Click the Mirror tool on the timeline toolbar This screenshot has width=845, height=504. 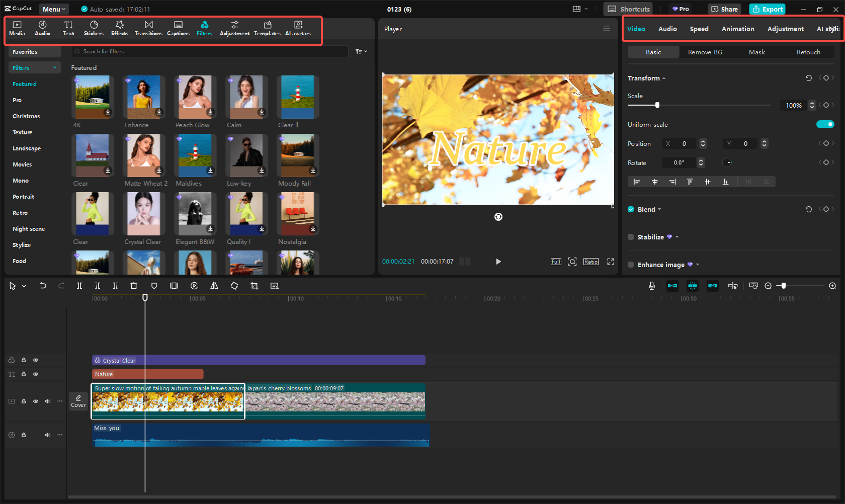214,286
